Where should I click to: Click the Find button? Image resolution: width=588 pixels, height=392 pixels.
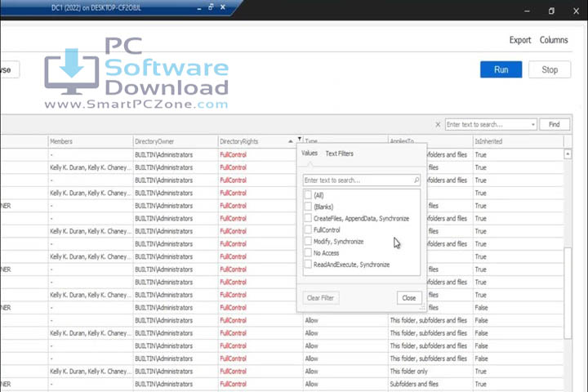coord(555,124)
